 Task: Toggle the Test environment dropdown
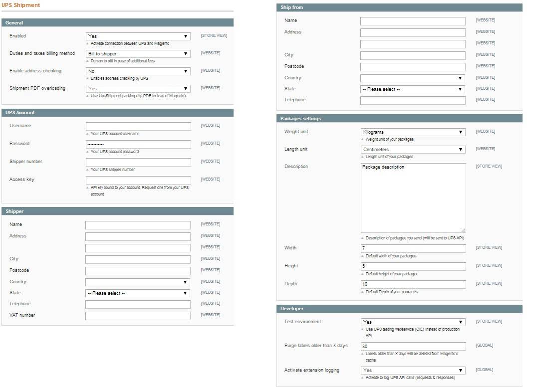point(413,322)
